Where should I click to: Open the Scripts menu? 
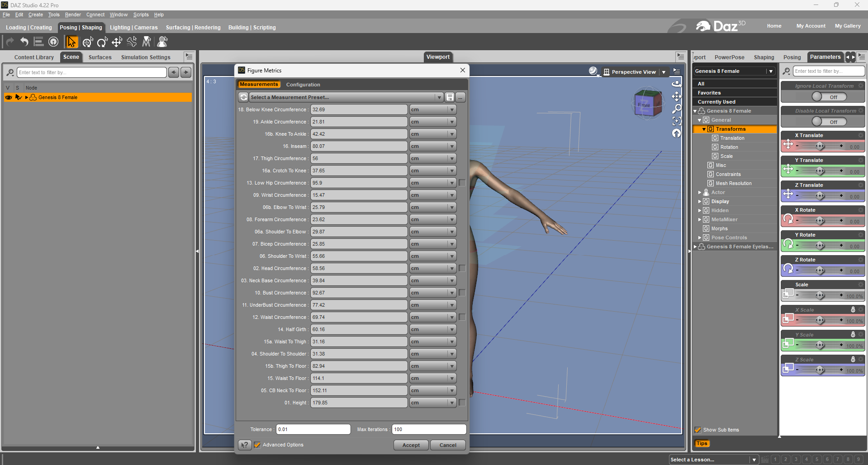(x=141, y=14)
